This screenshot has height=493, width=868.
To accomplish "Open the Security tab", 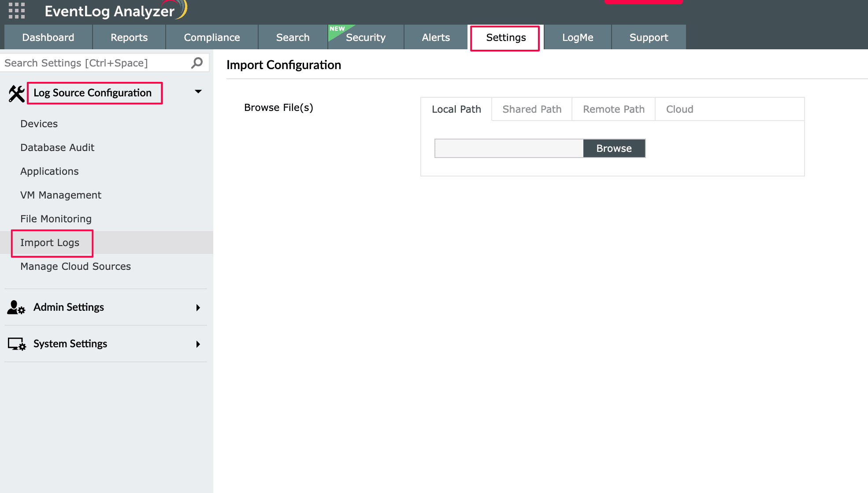I will point(366,37).
